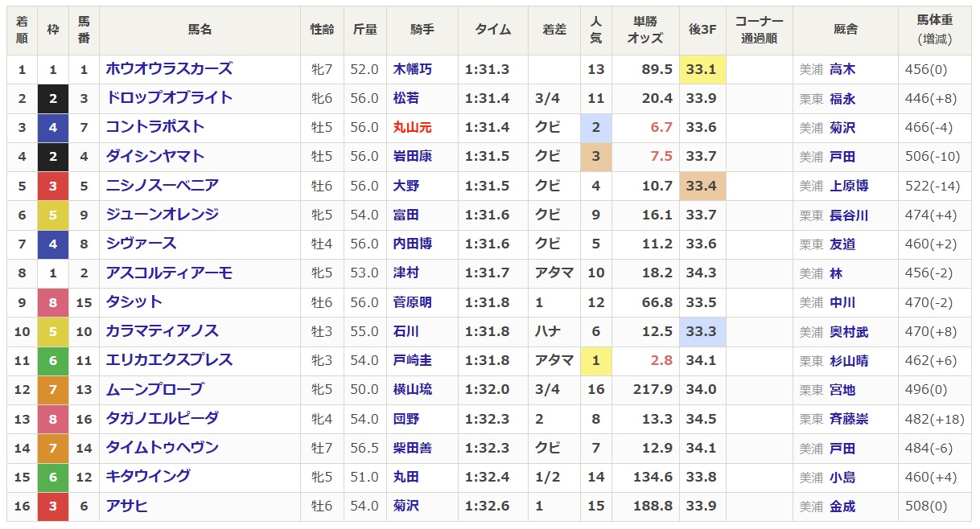Open horse ホウオウラスカーズ's profile link
This screenshot has height=529, width=980.
(x=169, y=69)
